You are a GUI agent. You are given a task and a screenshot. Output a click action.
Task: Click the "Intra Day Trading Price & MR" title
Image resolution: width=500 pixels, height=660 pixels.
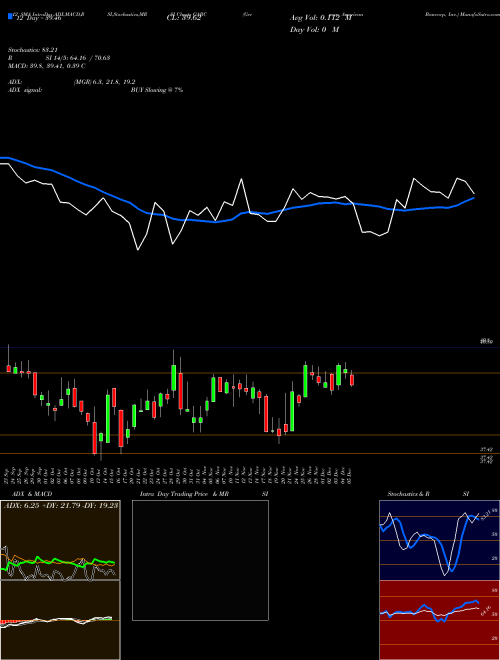[x=185, y=494]
